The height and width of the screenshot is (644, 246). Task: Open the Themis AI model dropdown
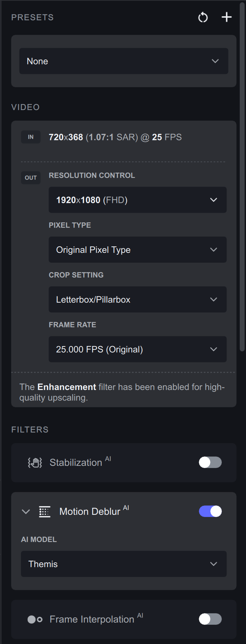pos(124,564)
